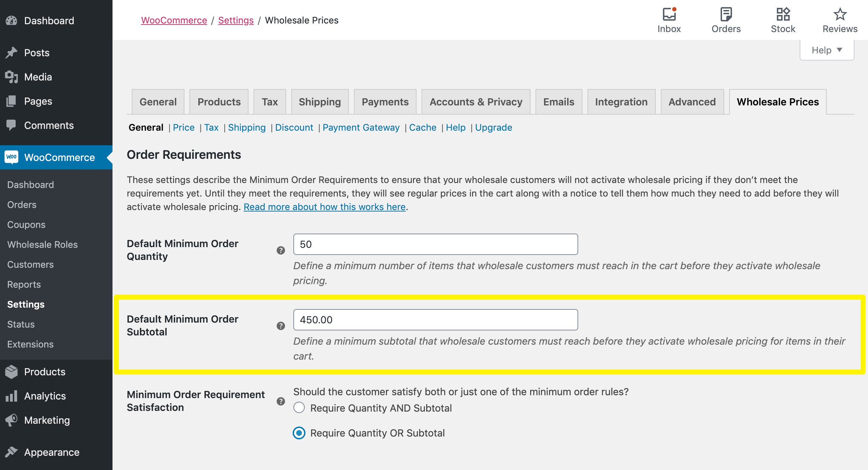
Task: Click the Appearance paintbrush icon
Action: (x=11, y=452)
